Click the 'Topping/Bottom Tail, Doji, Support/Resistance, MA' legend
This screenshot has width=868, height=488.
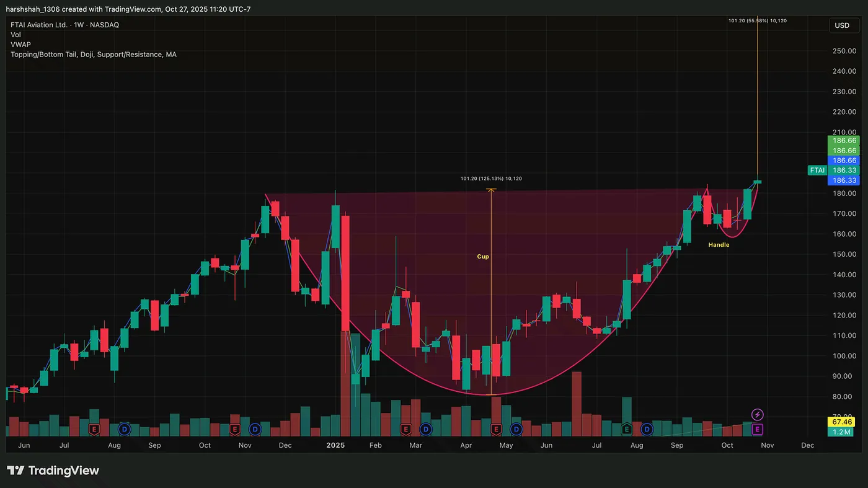94,55
